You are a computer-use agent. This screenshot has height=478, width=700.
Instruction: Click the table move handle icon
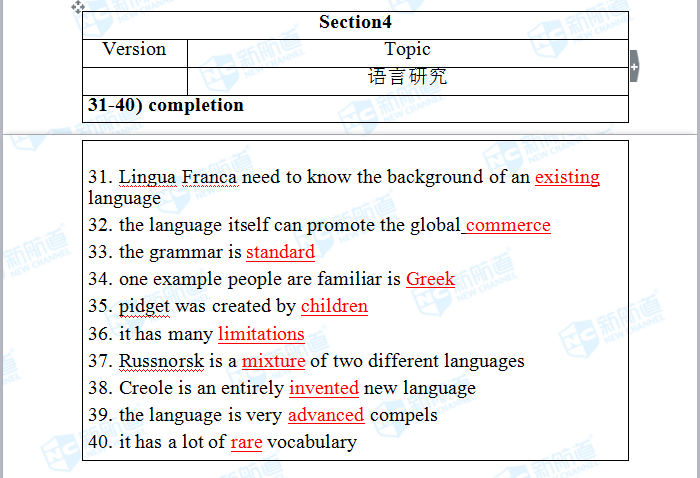tap(78, 7)
